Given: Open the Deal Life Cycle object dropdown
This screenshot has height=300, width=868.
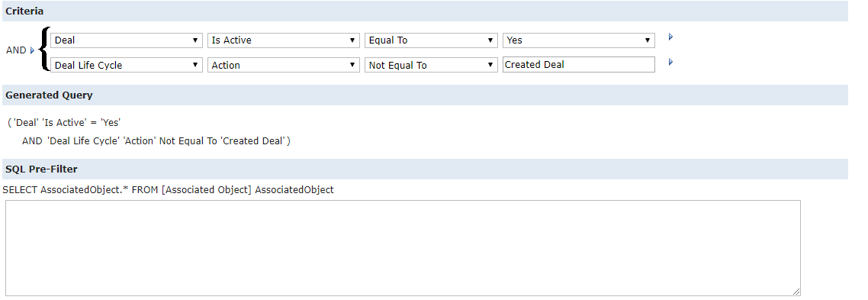Looking at the screenshot, I should tap(127, 65).
